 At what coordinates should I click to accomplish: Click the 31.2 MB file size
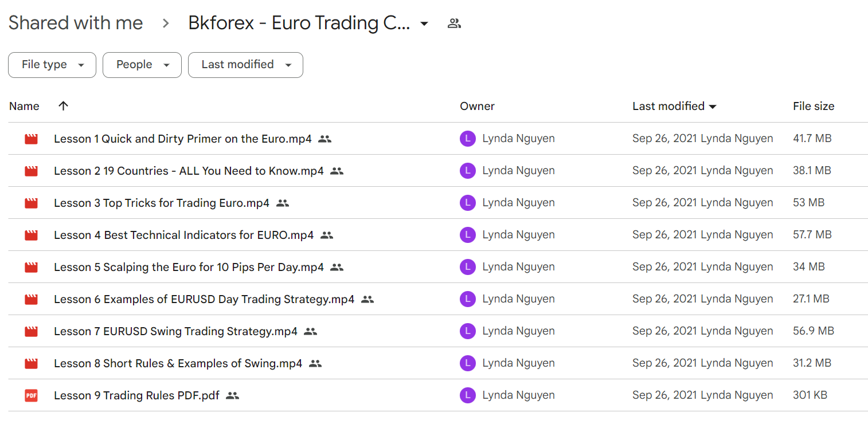click(812, 363)
